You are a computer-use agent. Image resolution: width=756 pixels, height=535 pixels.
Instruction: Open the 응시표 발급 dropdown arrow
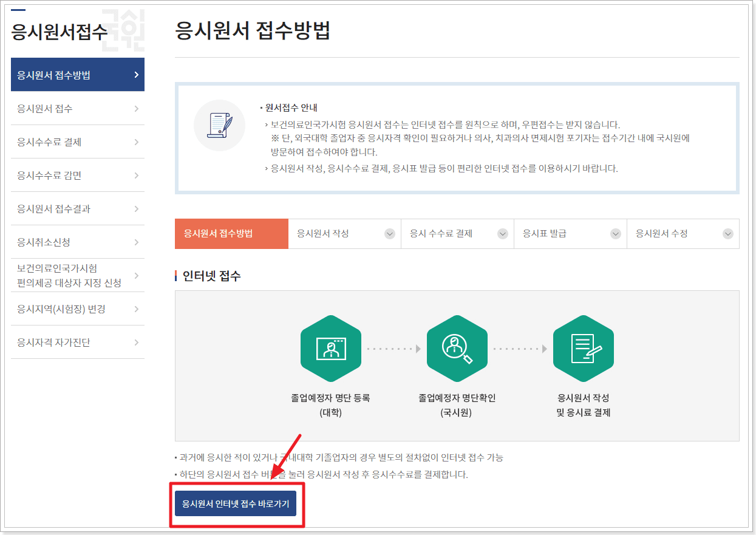tap(615, 233)
